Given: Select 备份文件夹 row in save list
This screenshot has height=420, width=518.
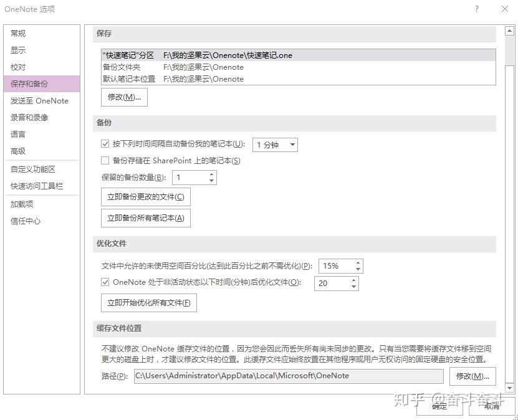Looking at the screenshot, I should coord(299,67).
